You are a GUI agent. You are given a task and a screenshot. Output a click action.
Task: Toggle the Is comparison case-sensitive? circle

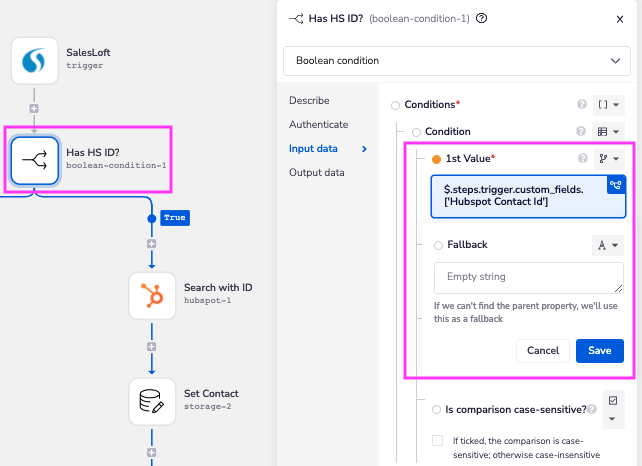[437, 409]
